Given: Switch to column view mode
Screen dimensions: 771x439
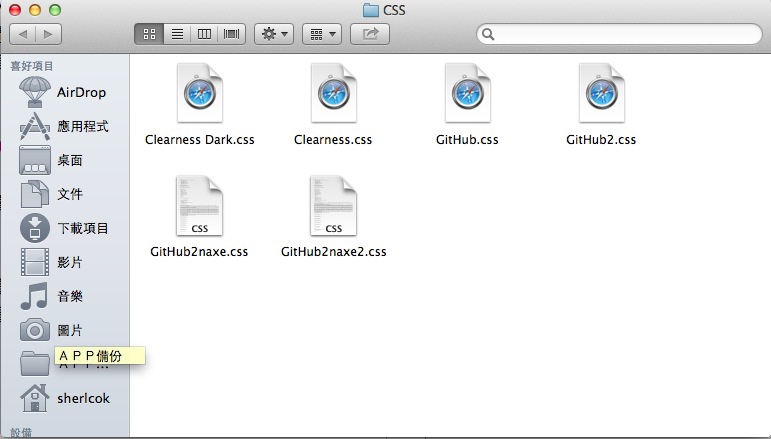Looking at the screenshot, I should point(204,34).
